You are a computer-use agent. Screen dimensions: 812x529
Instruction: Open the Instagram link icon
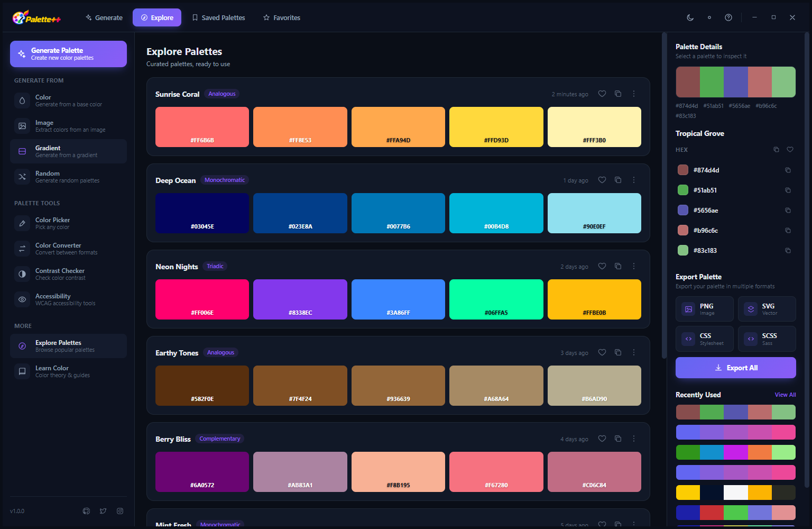pyautogui.click(x=120, y=511)
